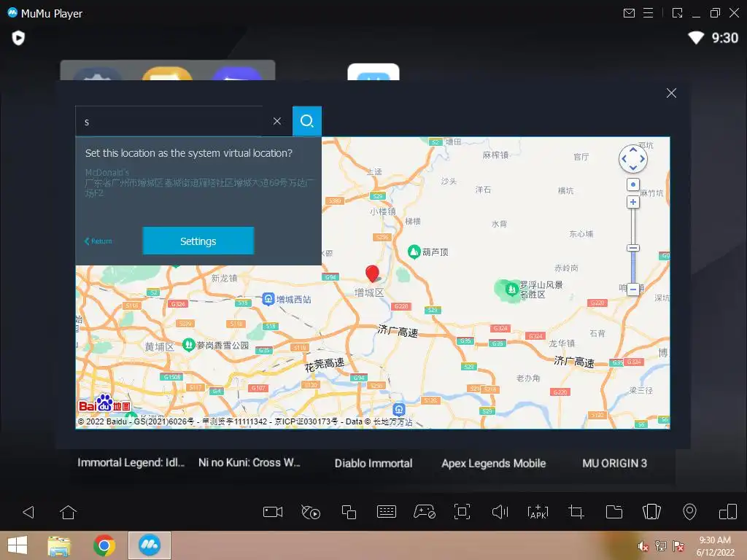Image resolution: width=747 pixels, height=560 pixels.
Task: Open the shared folder icon
Action: click(x=614, y=512)
